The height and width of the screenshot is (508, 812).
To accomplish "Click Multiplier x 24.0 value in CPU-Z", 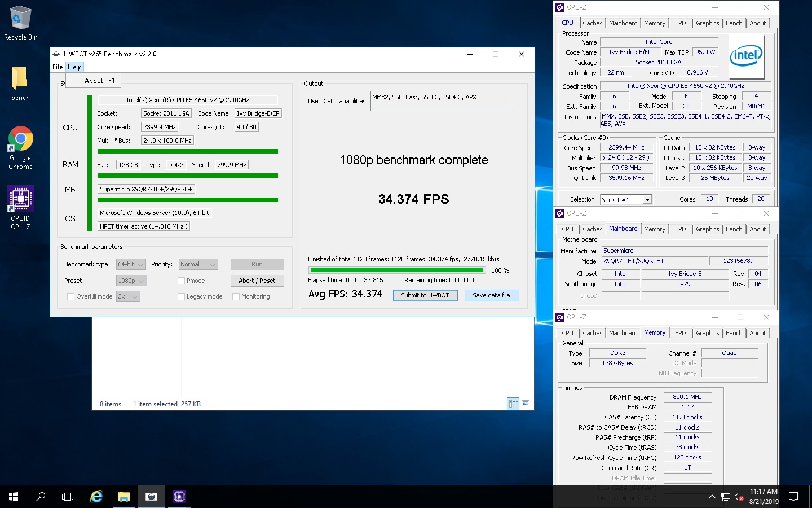I will click(626, 158).
